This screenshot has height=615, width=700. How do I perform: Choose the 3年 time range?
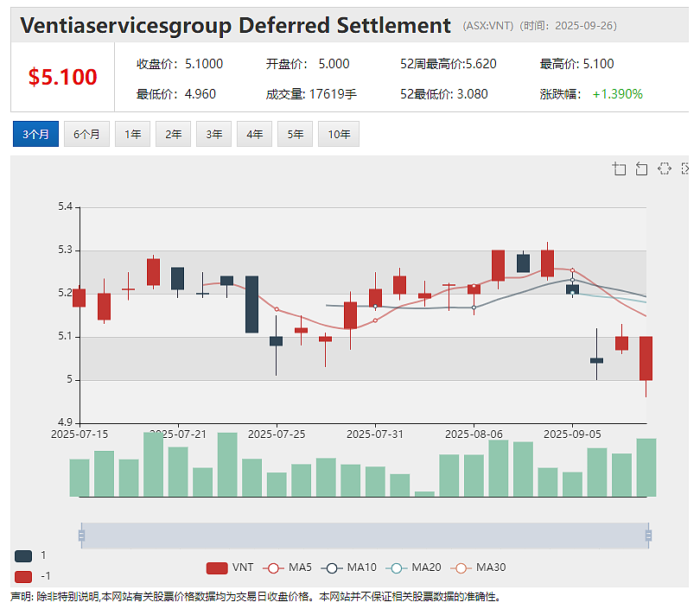[213, 134]
